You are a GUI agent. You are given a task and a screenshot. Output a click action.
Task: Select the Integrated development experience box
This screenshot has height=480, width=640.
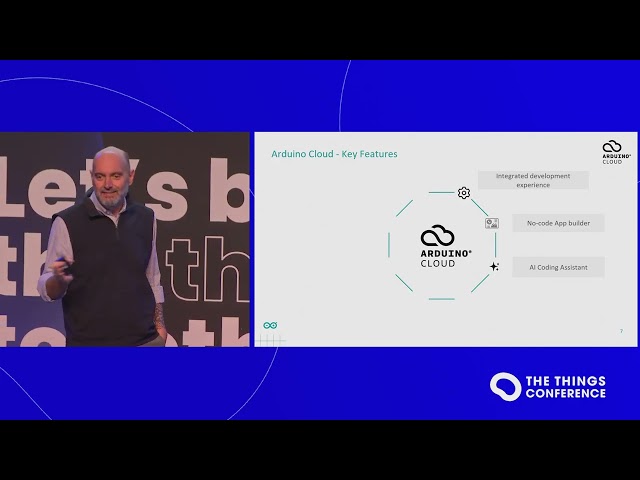[x=533, y=180]
